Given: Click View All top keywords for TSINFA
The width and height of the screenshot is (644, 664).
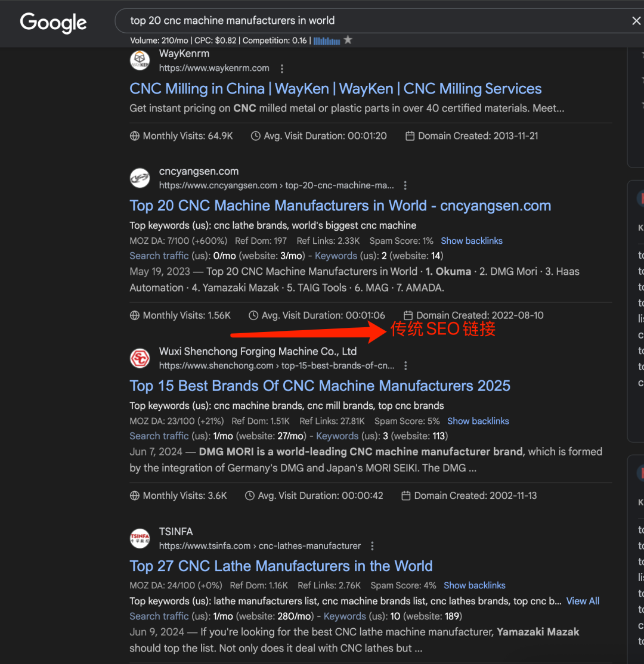Looking at the screenshot, I should (x=583, y=601).
